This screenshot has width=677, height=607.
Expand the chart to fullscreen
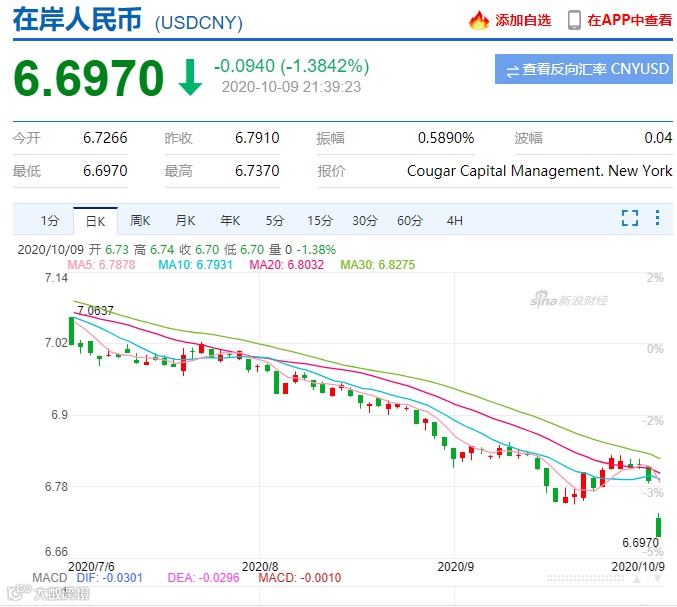click(x=630, y=218)
